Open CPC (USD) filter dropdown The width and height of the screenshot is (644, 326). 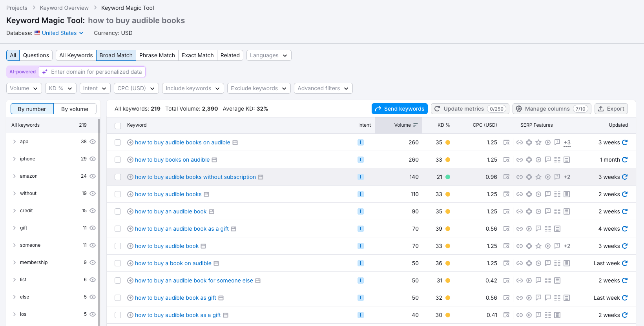[137, 88]
